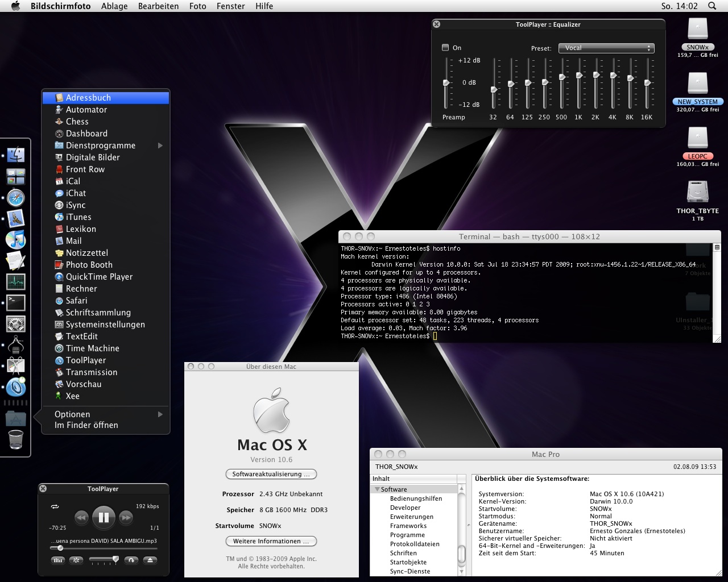Open TextEdit from the Dock
Viewport: 728px width, 582px height.
(x=15, y=260)
